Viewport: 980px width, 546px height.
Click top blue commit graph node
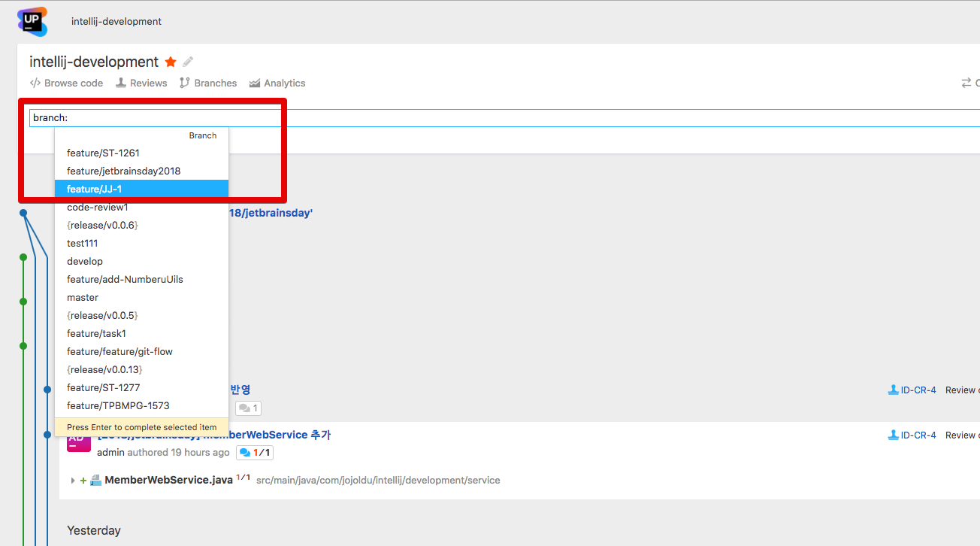23,214
